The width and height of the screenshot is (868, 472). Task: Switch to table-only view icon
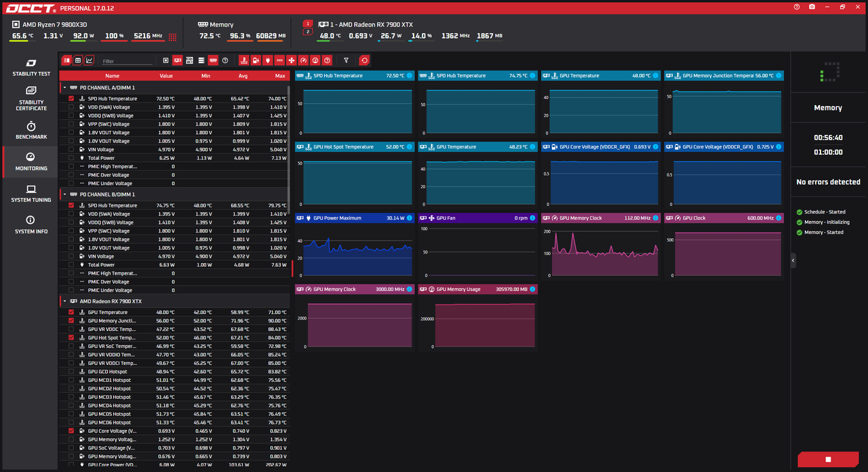(78, 60)
